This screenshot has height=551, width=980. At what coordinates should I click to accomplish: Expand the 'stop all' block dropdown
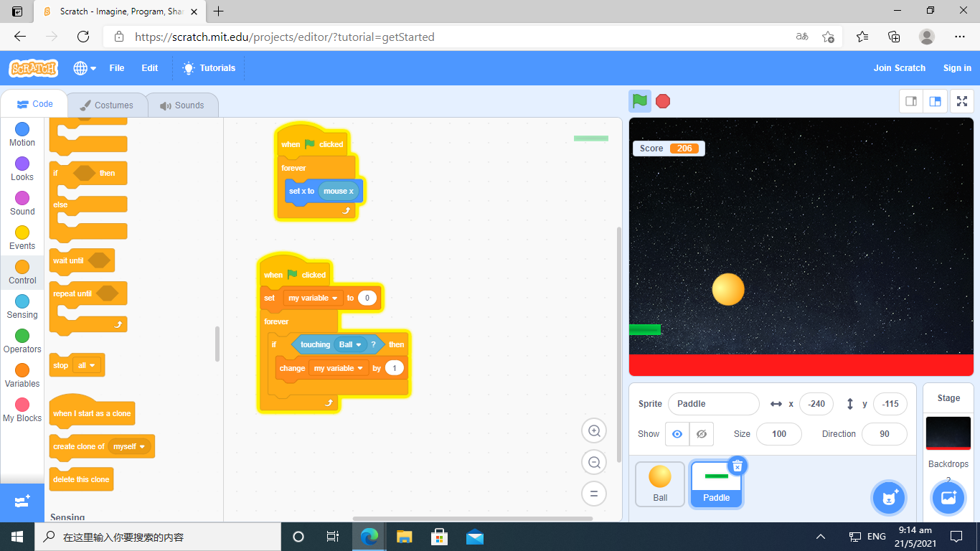(x=92, y=365)
